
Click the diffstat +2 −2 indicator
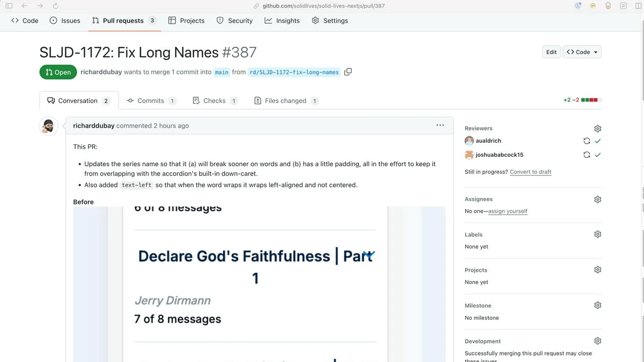[x=582, y=100]
